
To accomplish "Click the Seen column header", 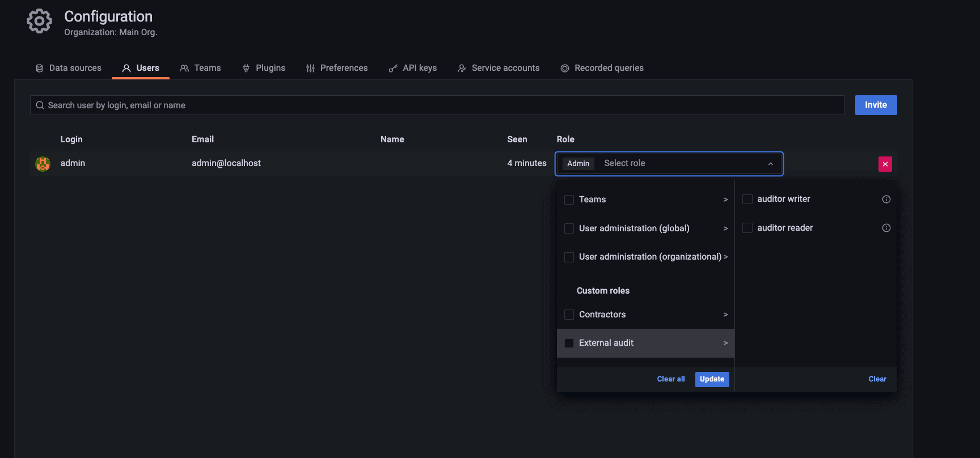I will point(517,139).
